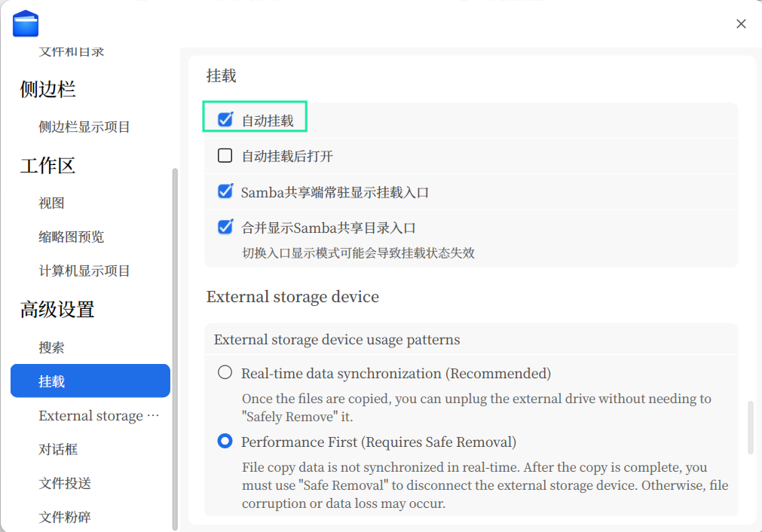Click the file manager application icon
The width and height of the screenshot is (762, 532).
coord(25,23)
